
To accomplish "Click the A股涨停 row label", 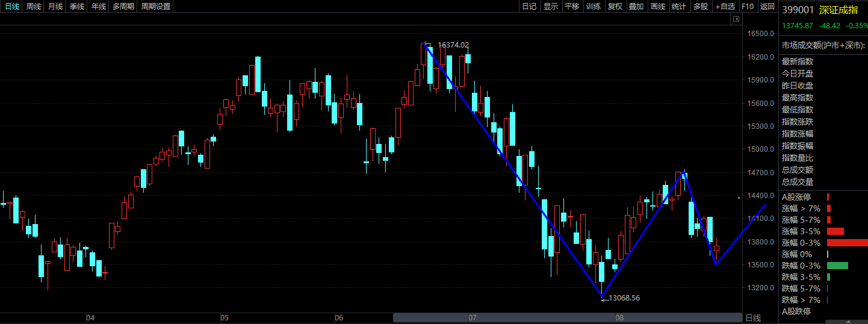I will point(796,197).
